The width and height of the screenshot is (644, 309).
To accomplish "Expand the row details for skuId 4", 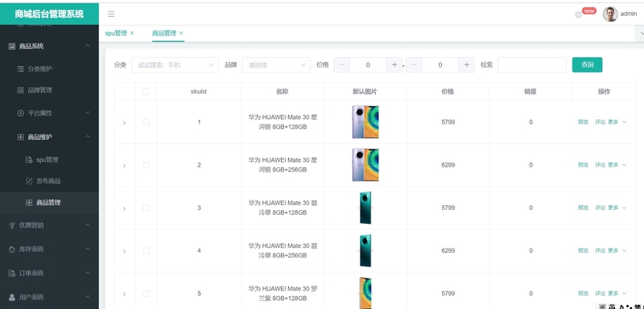I will click(x=125, y=252).
